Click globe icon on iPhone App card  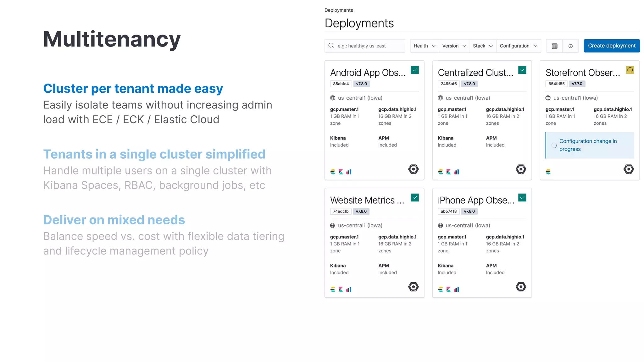[x=441, y=226]
